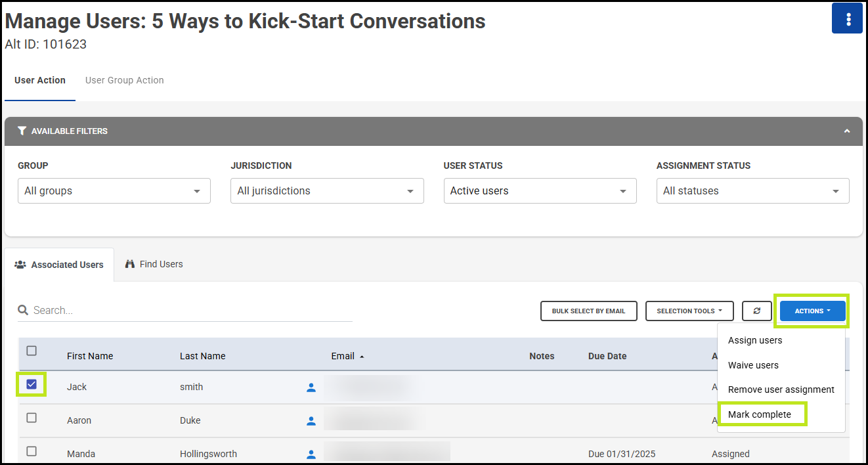Screen dimensions: 868x465
Task: Collapse the Available Filters panel chevron
Action: [847, 131]
